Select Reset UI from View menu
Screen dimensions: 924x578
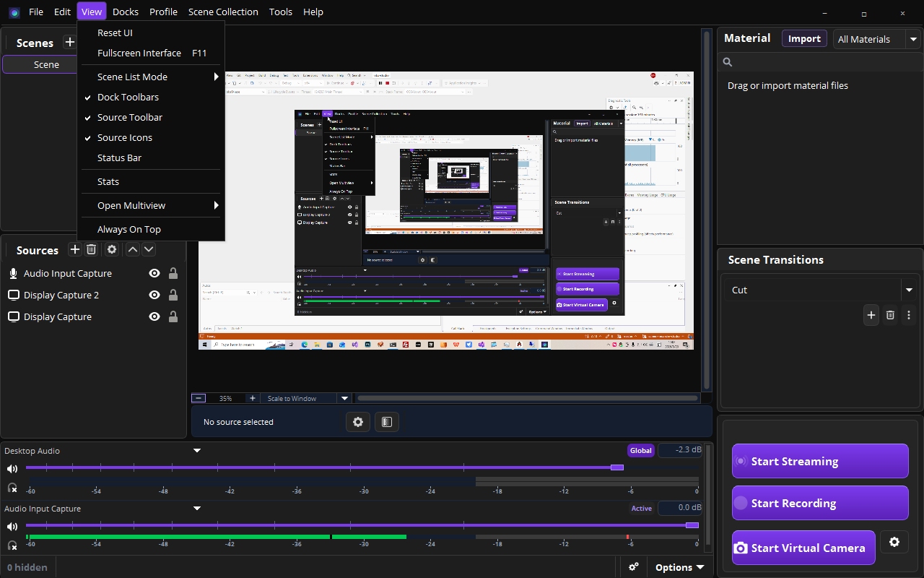click(x=151, y=33)
